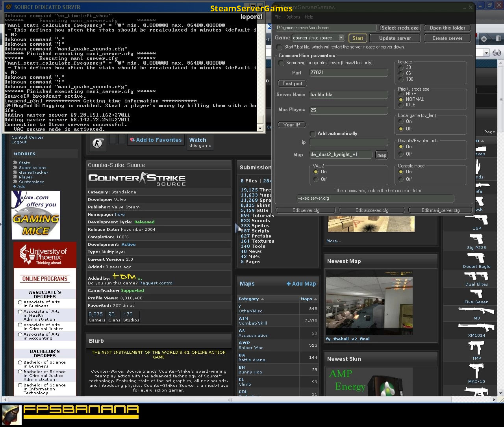This screenshot has width=504, height=427.
Task: Click the browser's plus icon next to trash
Action: [484, 39]
